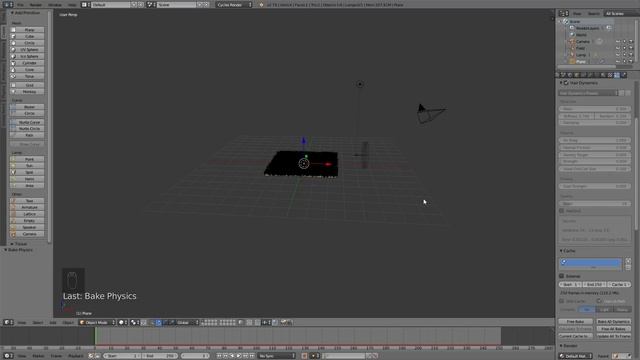Toggle viewport visibility of Plane in outliner
Image resolution: width=640 pixels, height=360 pixels.
click(x=618, y=62)
